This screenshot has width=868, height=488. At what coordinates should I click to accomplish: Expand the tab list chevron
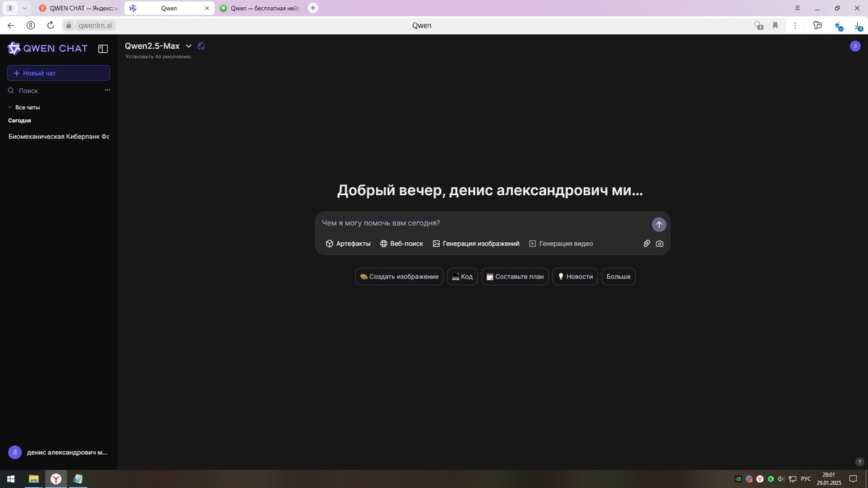(x=25, y=8)
